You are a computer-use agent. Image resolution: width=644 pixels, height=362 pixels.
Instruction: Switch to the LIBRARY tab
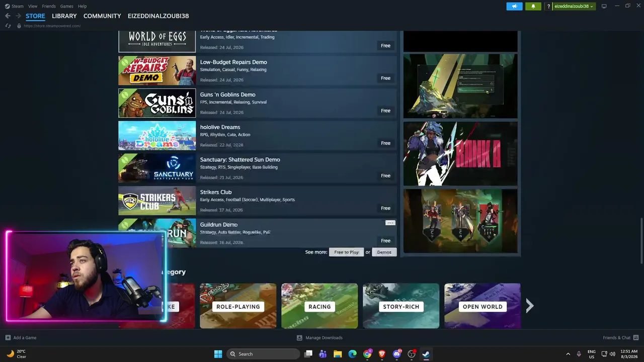[64, 16]
